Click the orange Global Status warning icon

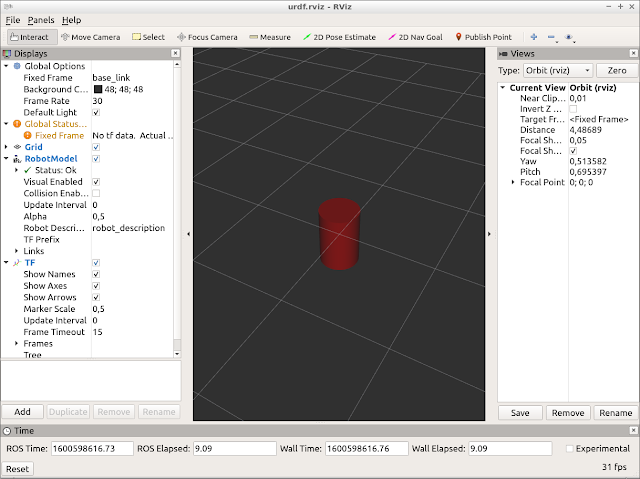pos(17,124)
